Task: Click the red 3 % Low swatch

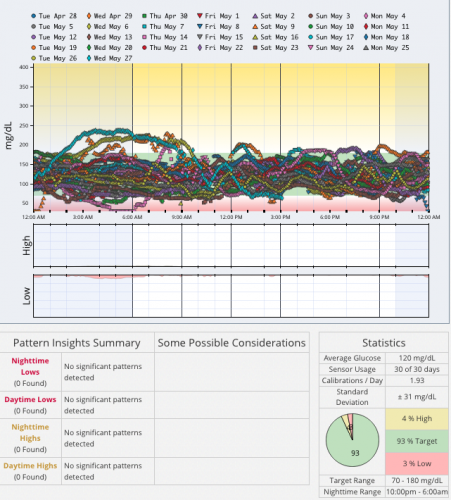Action: point(417,463)
